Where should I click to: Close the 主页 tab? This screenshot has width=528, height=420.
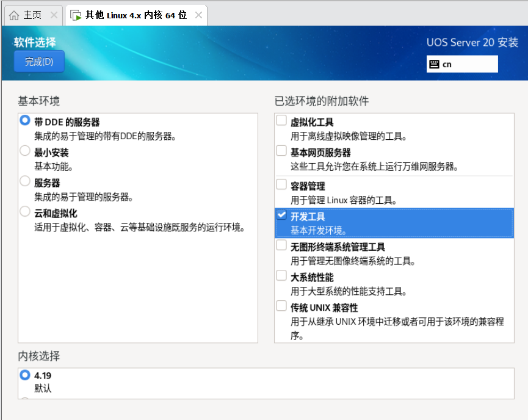point(54,15)
